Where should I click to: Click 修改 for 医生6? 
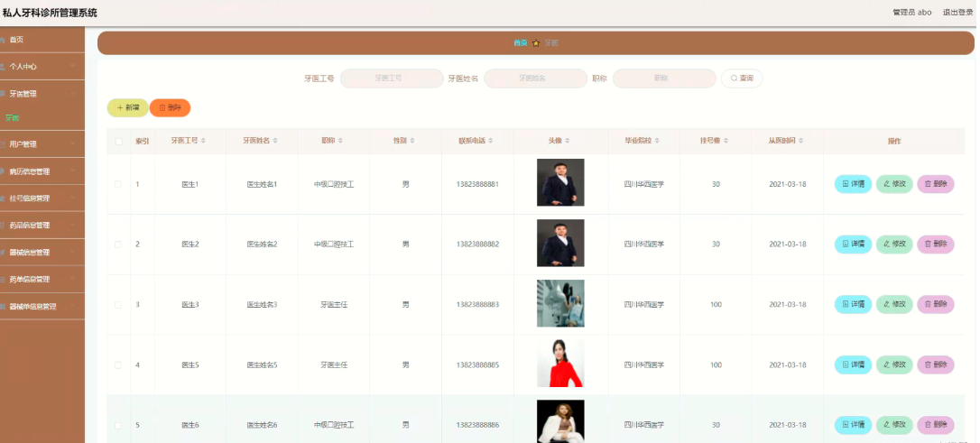click(894, 426)
